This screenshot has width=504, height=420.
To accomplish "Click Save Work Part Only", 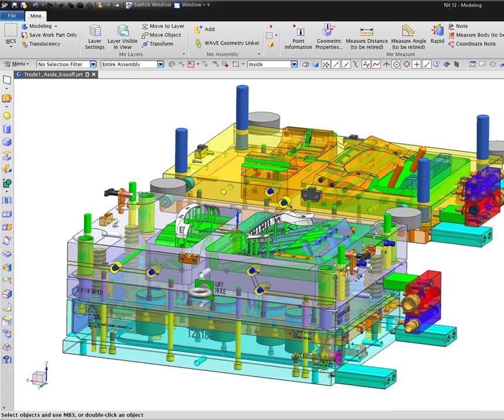I will 49,35.
